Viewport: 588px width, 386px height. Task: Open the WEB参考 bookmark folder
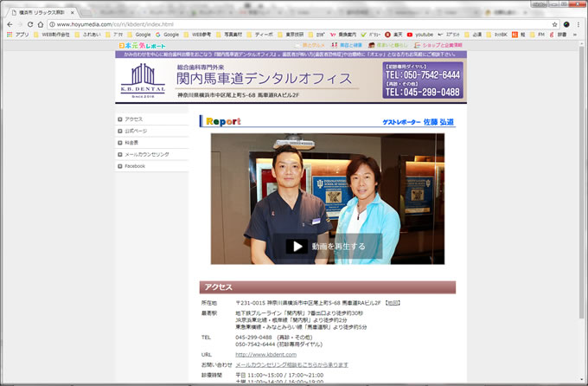(x=198, y=35)
